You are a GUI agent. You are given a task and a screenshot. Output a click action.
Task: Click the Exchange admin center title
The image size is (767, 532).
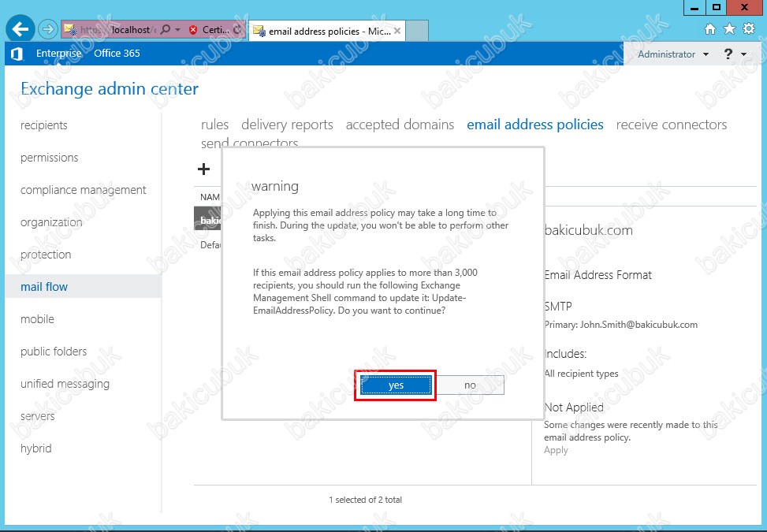(110, 88)
